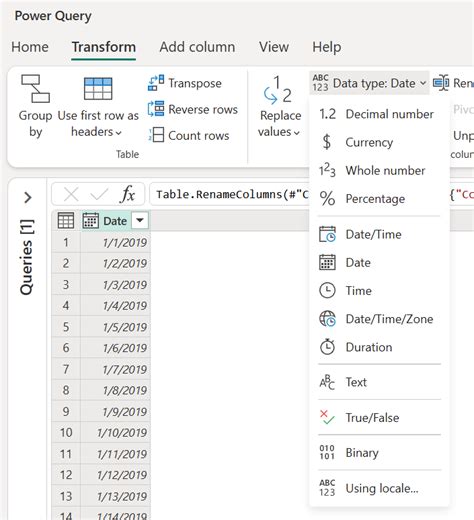Click the table icon in grid corner
Image resolution: width=474 pixels, height=520 pixels.
click(66, 220)
